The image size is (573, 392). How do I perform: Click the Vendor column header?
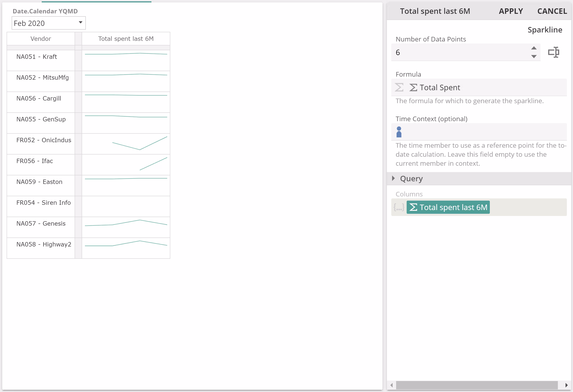[41, 39]
